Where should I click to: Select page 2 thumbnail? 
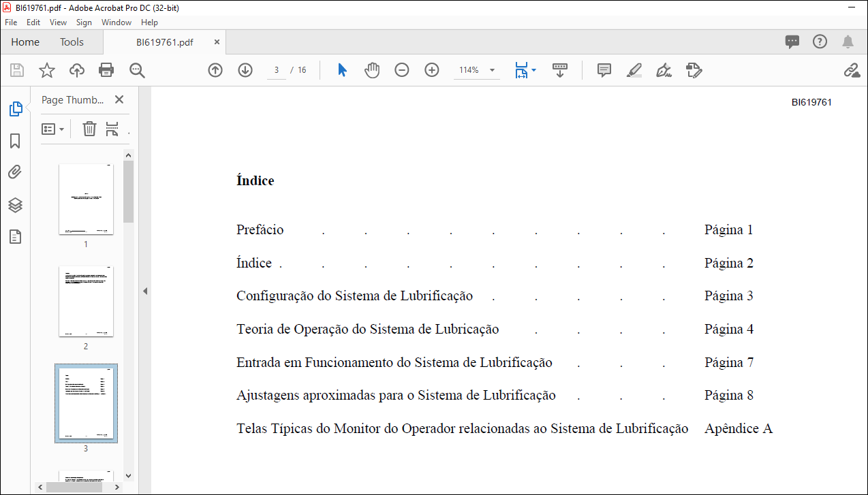pos(86,302)
